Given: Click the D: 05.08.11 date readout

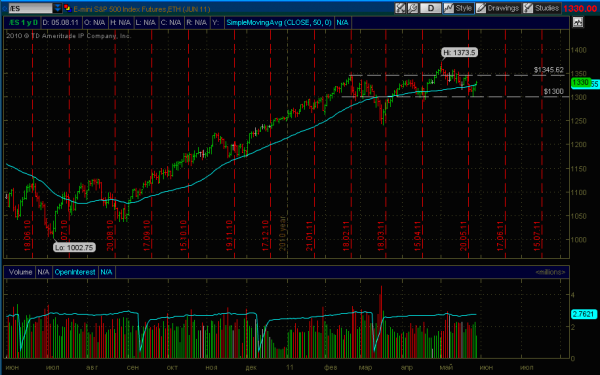Looking at the screenshot, I should click(61, 23).
